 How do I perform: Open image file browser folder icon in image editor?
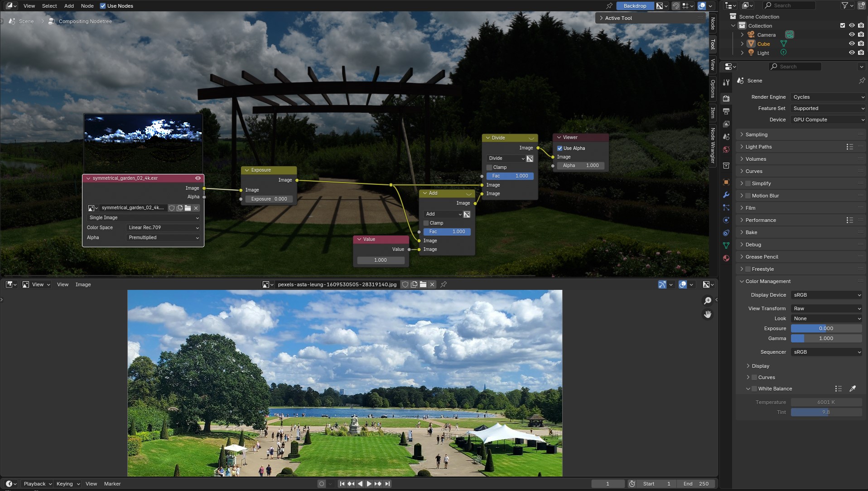(x=423, y=284)
